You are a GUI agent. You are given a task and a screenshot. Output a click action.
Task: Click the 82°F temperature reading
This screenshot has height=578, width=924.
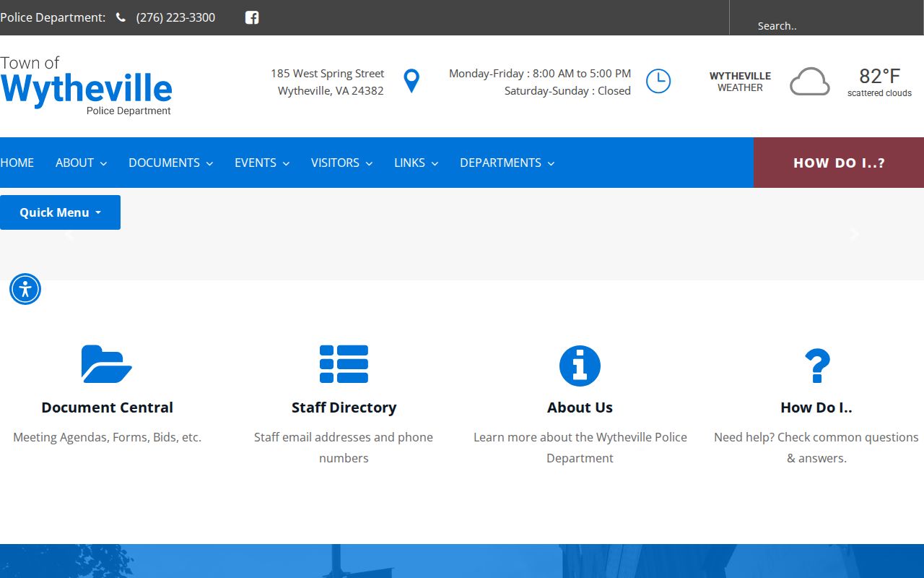[x=879, y=76]
